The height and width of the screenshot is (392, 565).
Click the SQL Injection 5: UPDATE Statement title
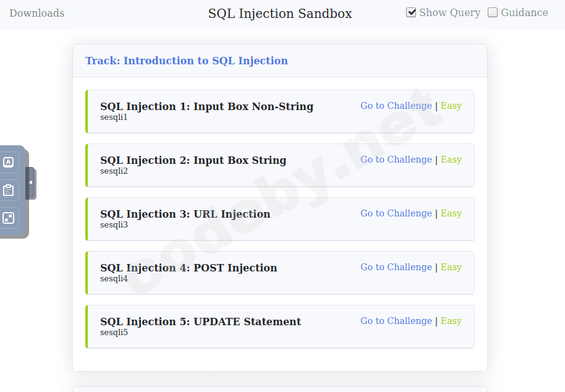pos(200,322)
